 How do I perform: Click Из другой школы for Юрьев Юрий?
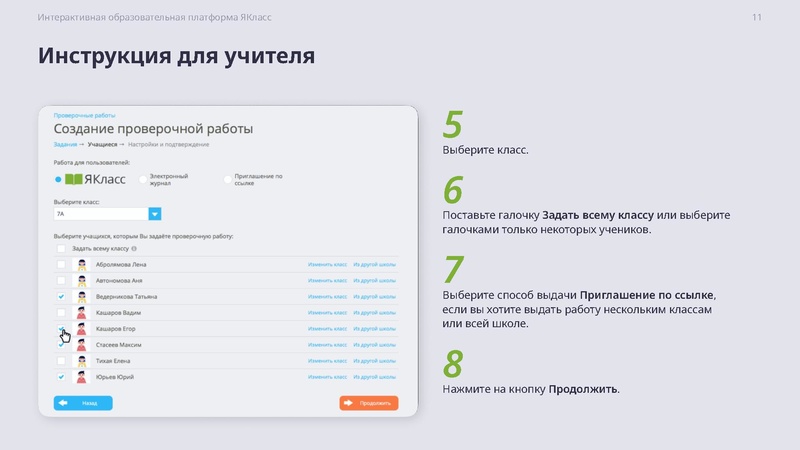(374, 377)
